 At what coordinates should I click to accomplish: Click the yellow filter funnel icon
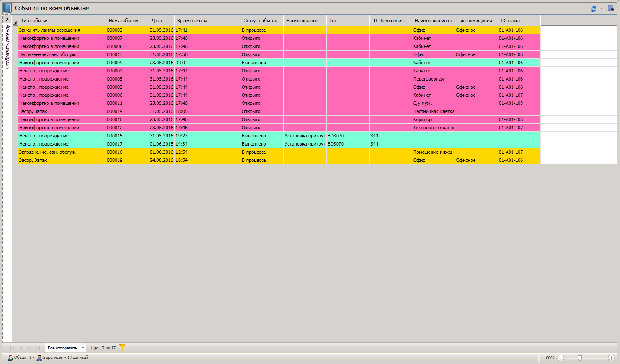click(122, 348)
